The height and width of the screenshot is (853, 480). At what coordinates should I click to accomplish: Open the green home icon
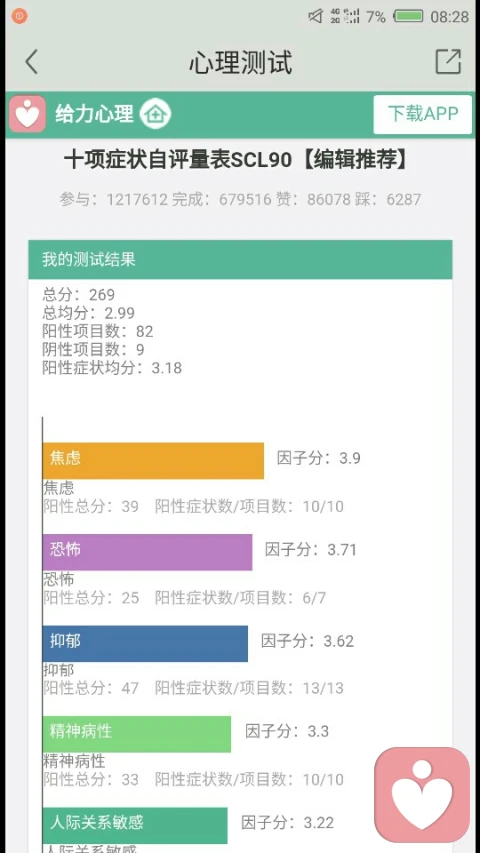point(156,115)
